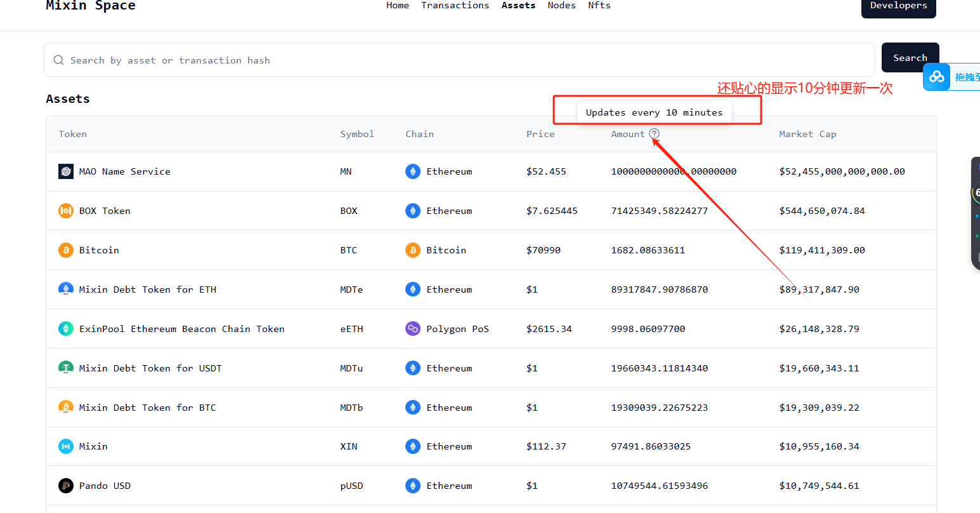Open the BOX Token name link
980x513 pixels.
tap(105, 211)
